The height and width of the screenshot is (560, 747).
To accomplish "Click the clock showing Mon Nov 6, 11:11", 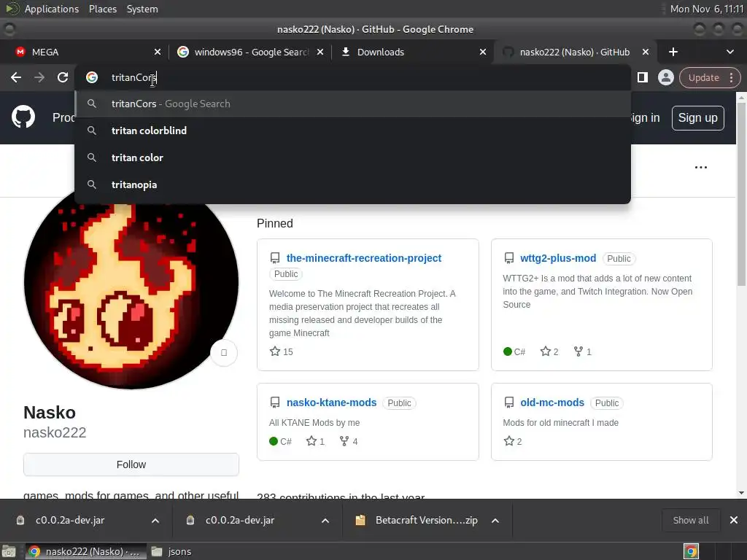I will point(706,9).
